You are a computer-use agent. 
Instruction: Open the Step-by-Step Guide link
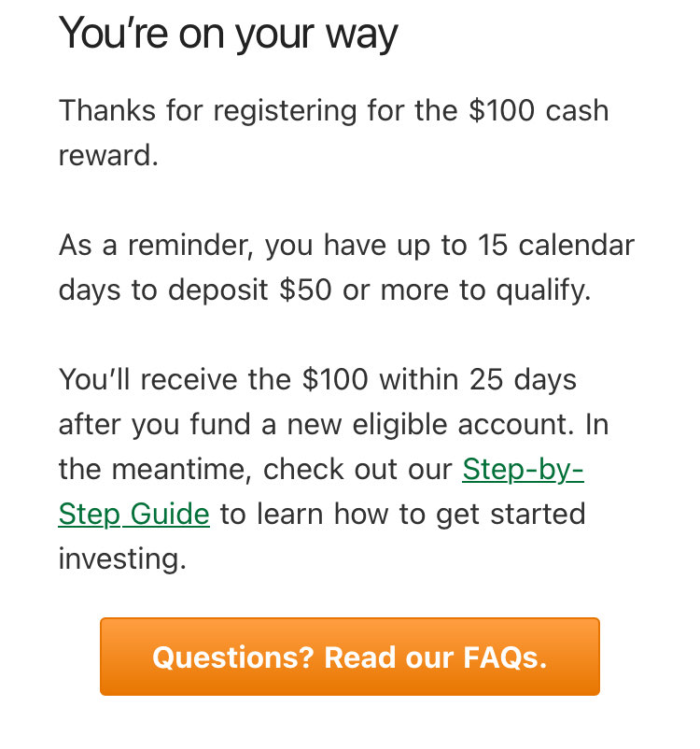523,469
